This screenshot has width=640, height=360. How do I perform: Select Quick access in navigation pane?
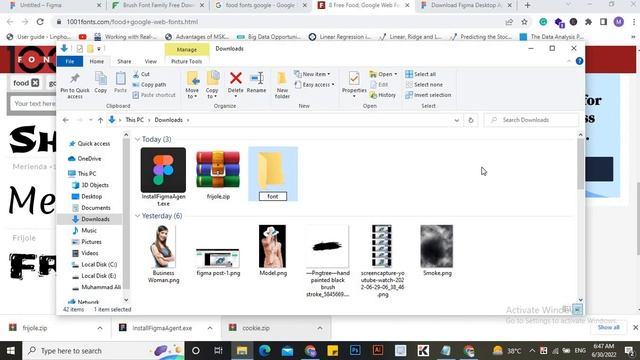pyautogui.click(x=89, y=144)
